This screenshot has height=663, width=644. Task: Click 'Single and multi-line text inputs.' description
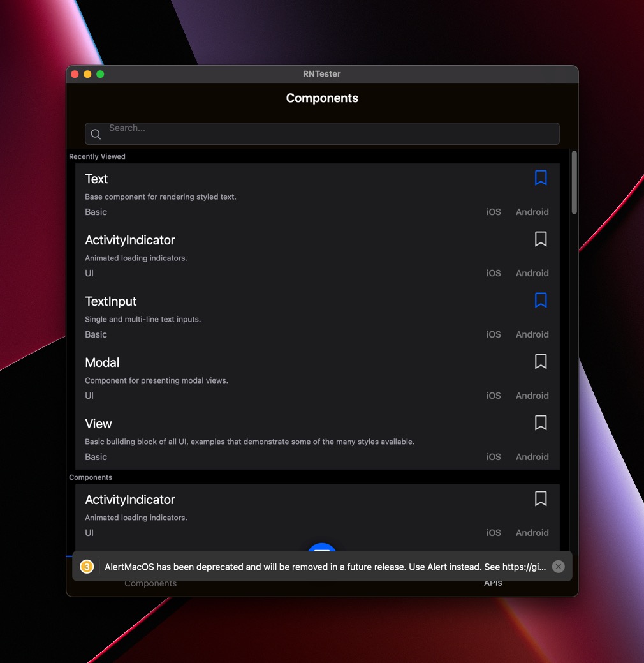click(143, 319)
